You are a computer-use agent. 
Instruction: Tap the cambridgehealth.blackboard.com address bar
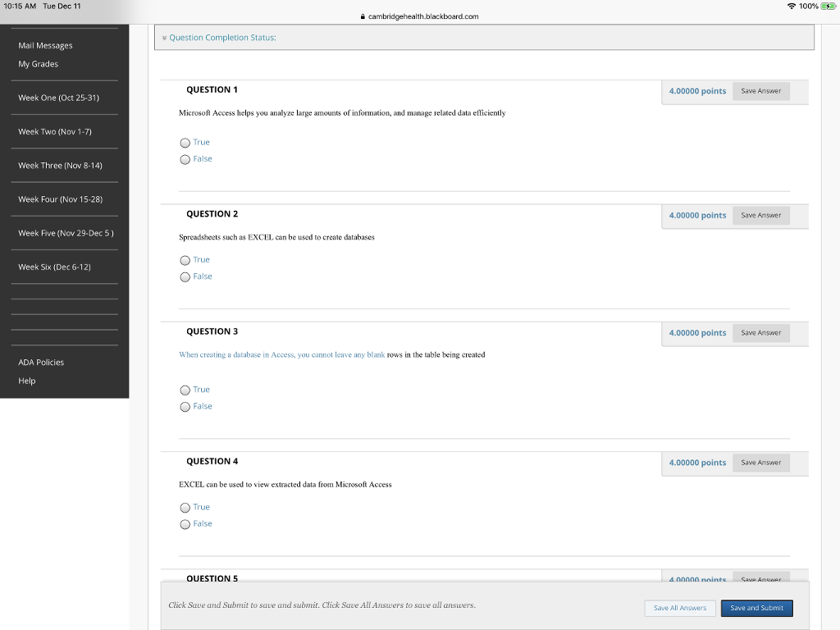point(423,16)
